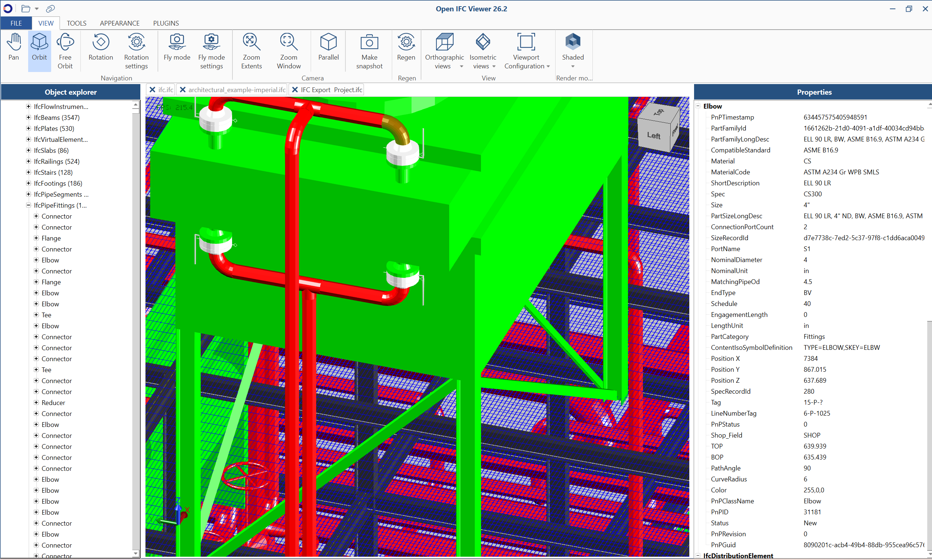Select the Pan navigation tool

click(14, 48)
